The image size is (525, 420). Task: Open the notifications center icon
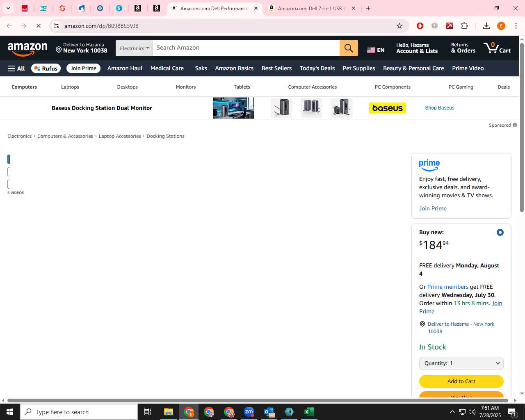(x=512, y=412)
